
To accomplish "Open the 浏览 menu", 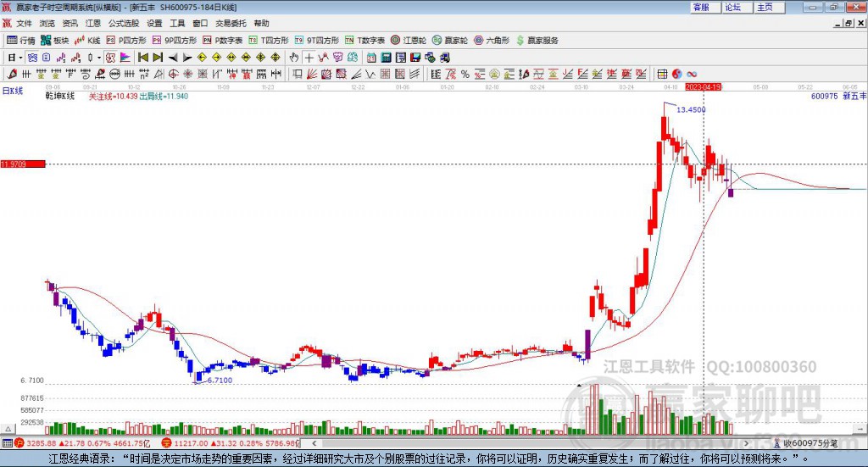I will (x=47, y=23).
